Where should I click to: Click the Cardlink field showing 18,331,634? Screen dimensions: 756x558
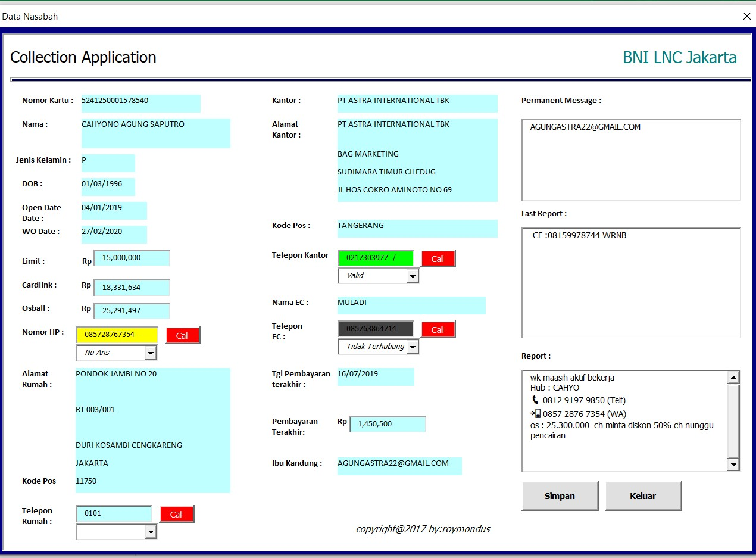tap(132, 288)
